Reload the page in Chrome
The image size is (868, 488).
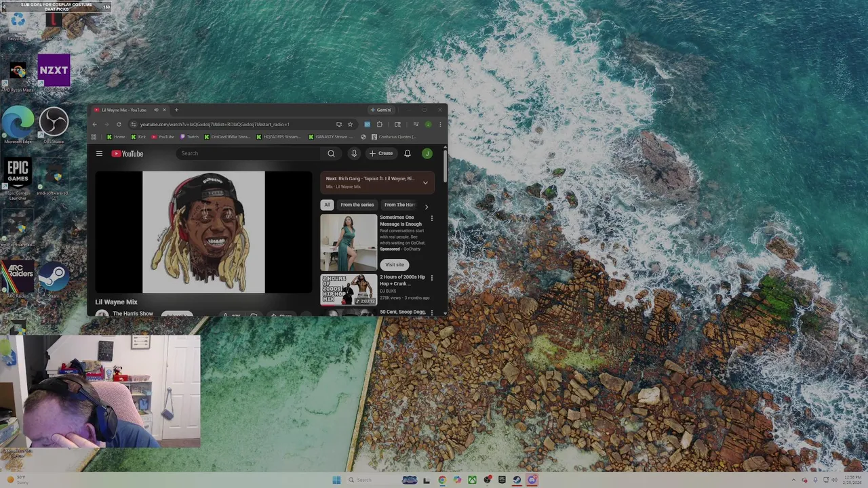pos(119,124)
